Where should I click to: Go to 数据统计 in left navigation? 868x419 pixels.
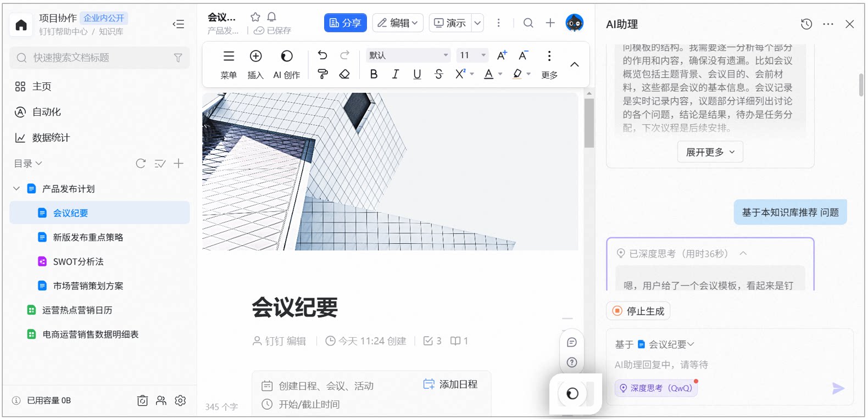(x=51, y=138)
